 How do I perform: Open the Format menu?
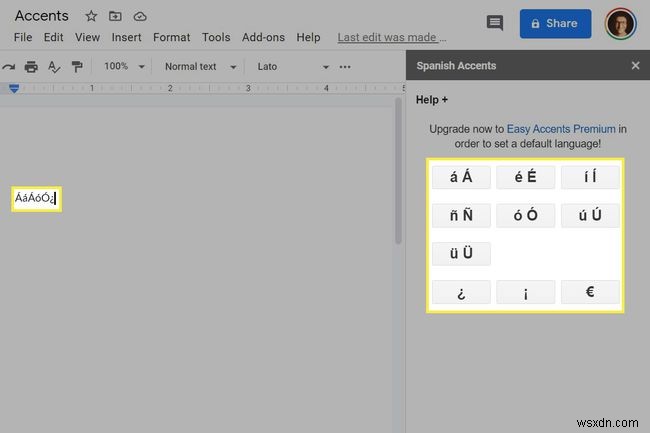click(171, 37)
